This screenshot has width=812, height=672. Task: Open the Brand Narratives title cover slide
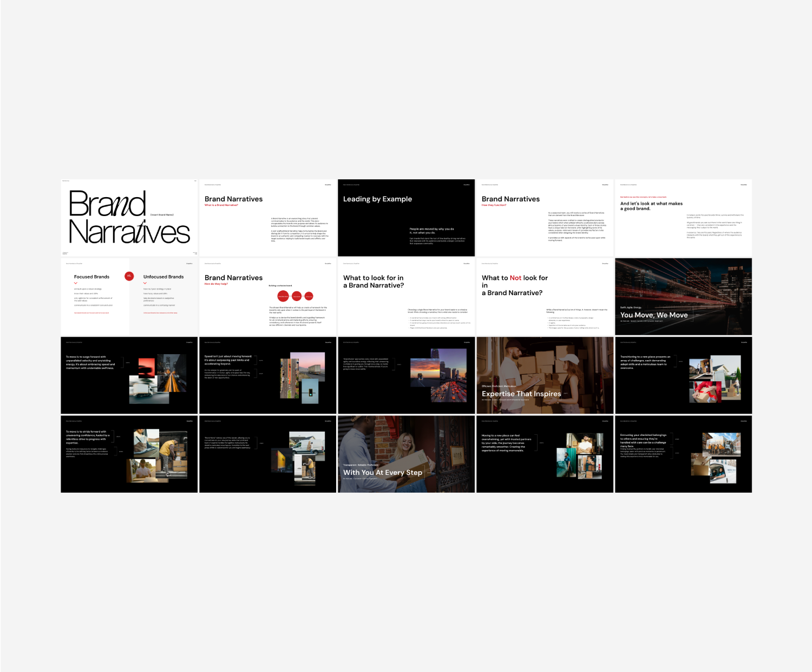click(x=129, y=218)
